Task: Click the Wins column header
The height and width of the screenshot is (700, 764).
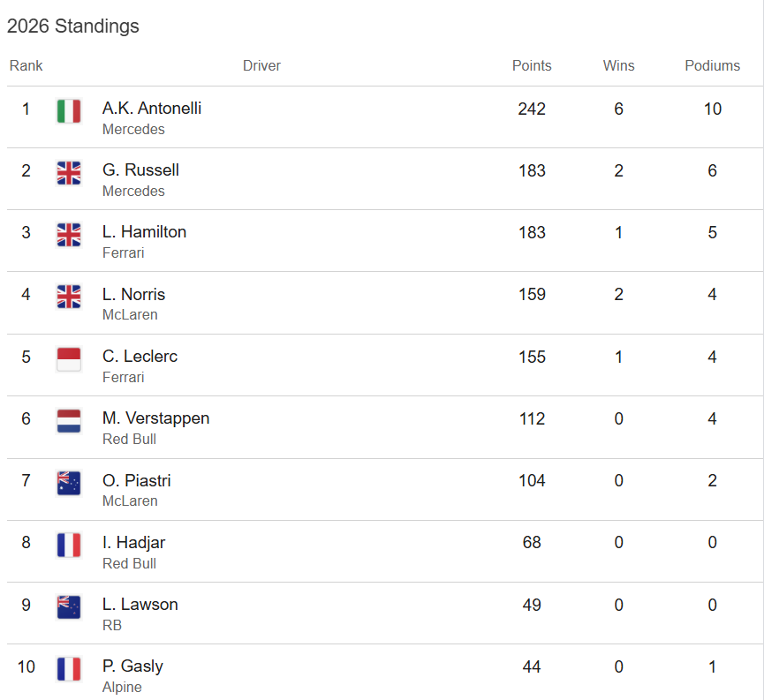Action: click(618, 65)
